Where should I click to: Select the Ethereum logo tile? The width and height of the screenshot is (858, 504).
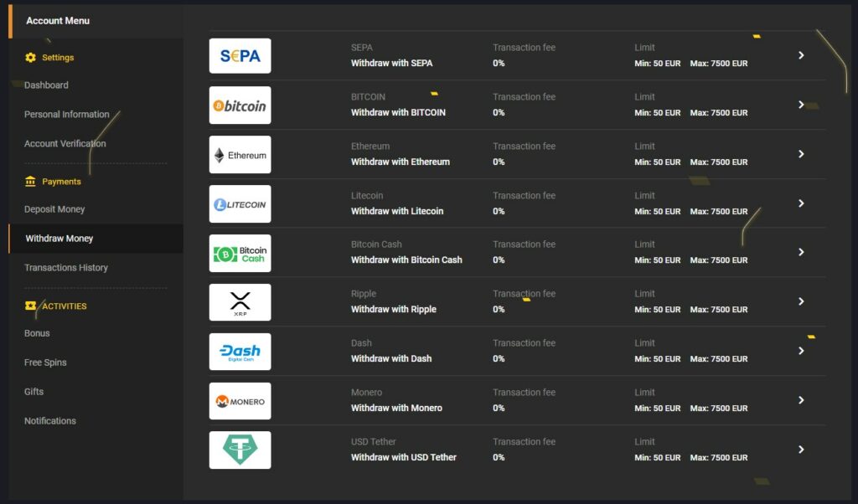pos(240,155)
